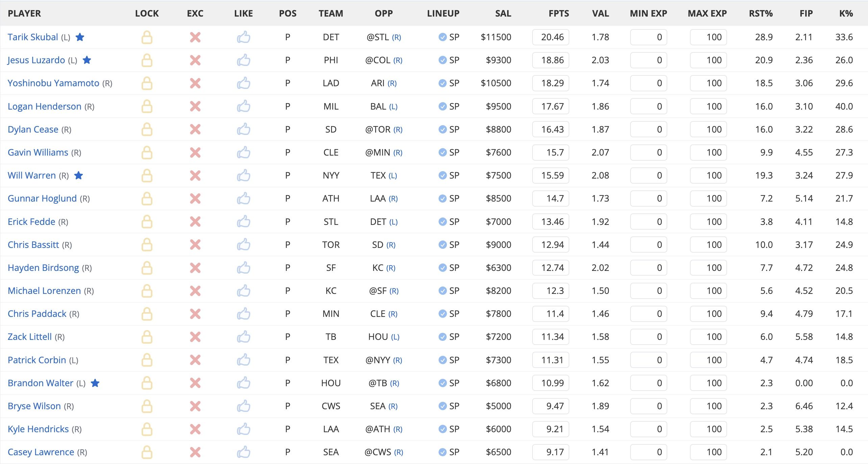
Task: Sort by RST% column header
Action: coord(761,14)
